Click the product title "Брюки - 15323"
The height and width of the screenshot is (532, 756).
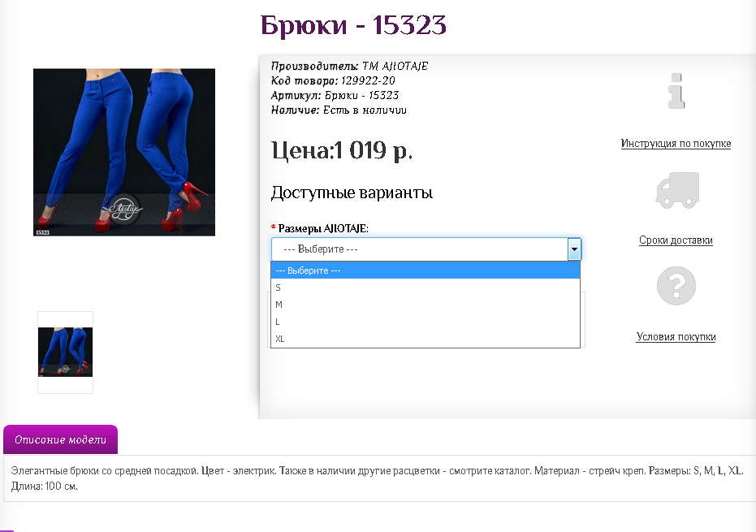tap(352, 26)
